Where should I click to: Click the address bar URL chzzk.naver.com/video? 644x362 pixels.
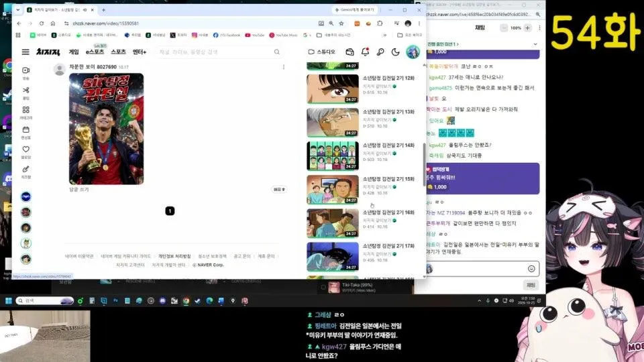click(x=106, y=23)
